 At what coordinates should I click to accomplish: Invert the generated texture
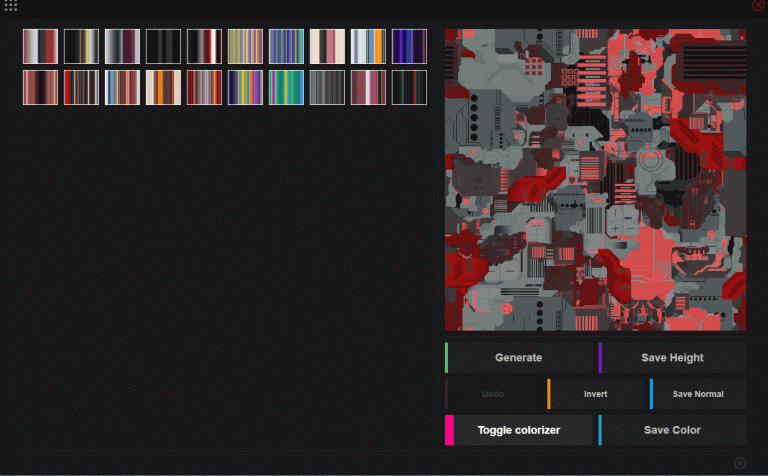point(595,394)
